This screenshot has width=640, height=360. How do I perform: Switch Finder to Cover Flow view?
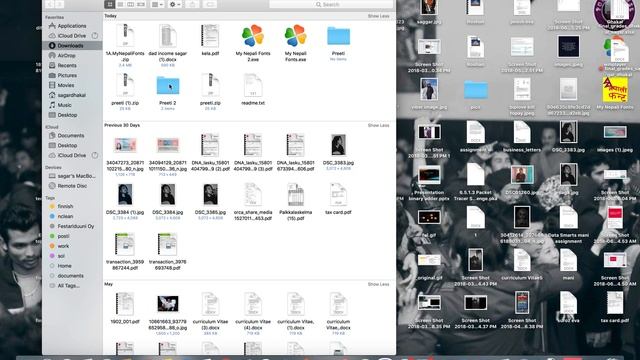tap(141, 4)
